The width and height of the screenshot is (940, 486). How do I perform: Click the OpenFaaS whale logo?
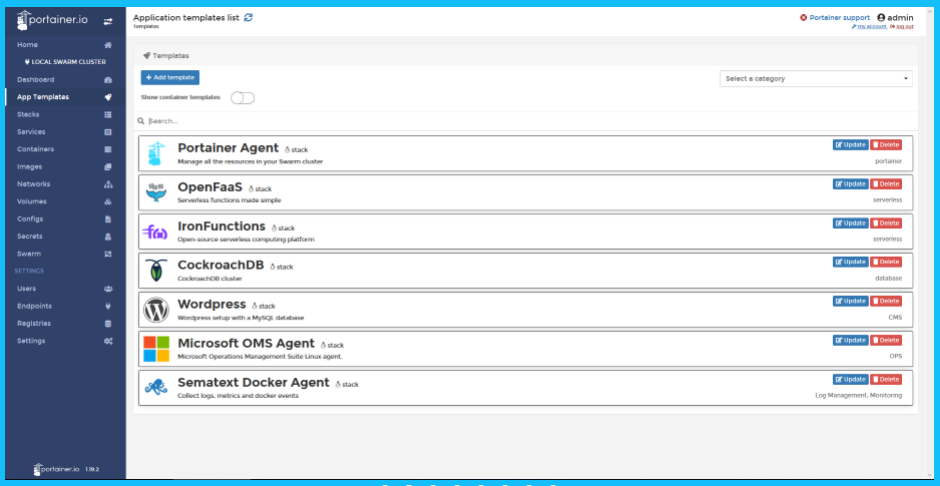click(x=156, y=193)
